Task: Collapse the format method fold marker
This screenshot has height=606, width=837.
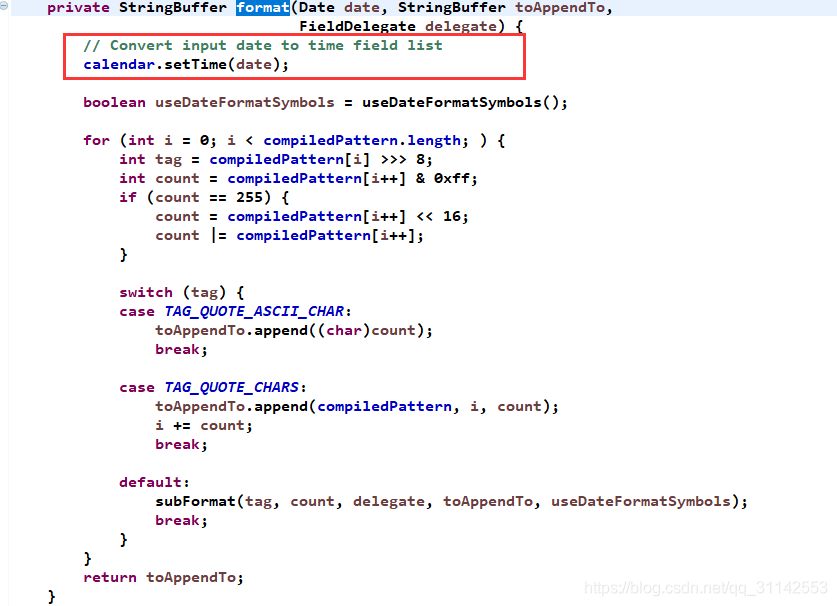Action: (x=3, y=6)
